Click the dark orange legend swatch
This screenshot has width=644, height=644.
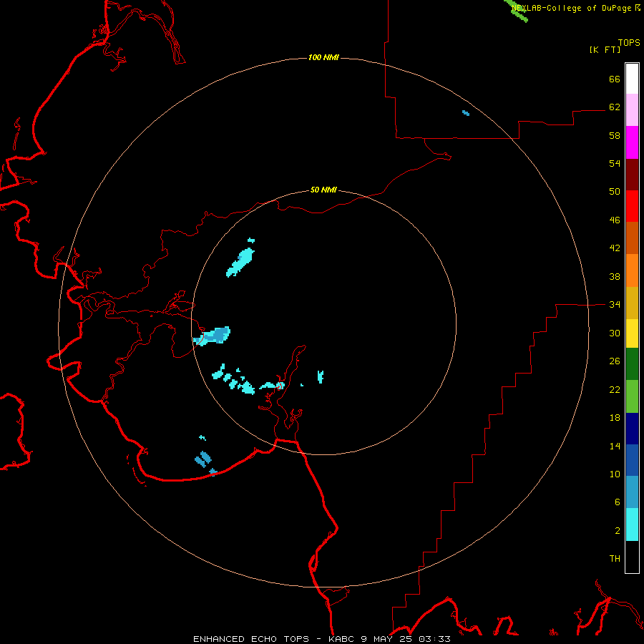[632, 238]
